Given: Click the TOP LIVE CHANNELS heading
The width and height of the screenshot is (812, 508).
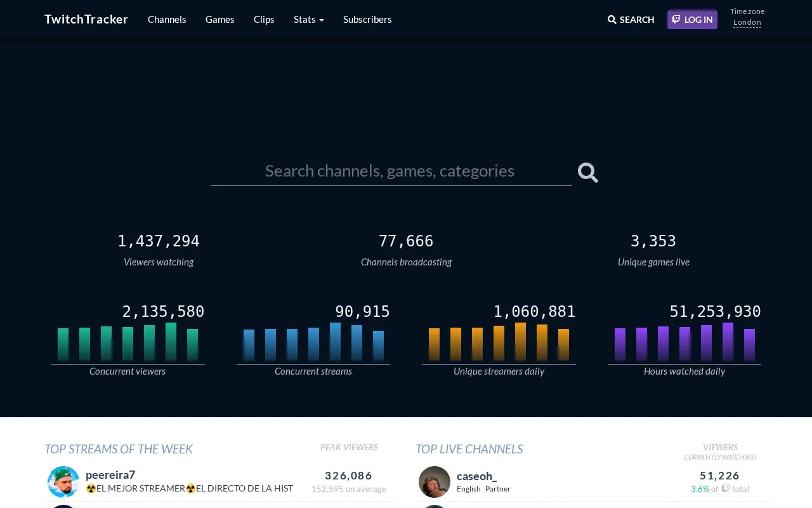Looking at the screenshot, I should [469, 449].
